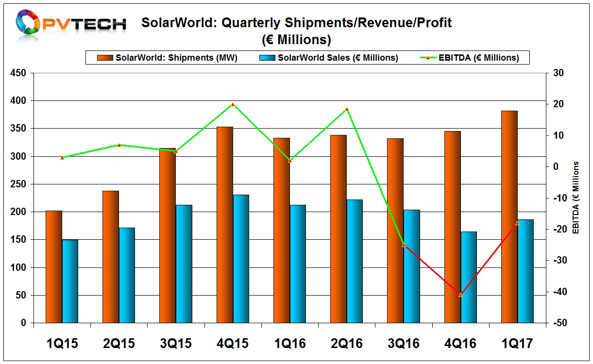The image size is (593, 364).
Task: Click the EBITDA peak marker at 4Q15
Action: pos(233,104)
